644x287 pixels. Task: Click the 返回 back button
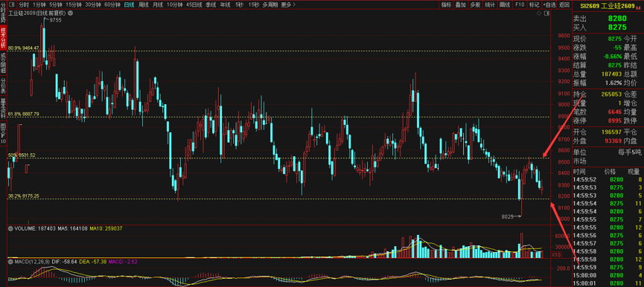564,5
